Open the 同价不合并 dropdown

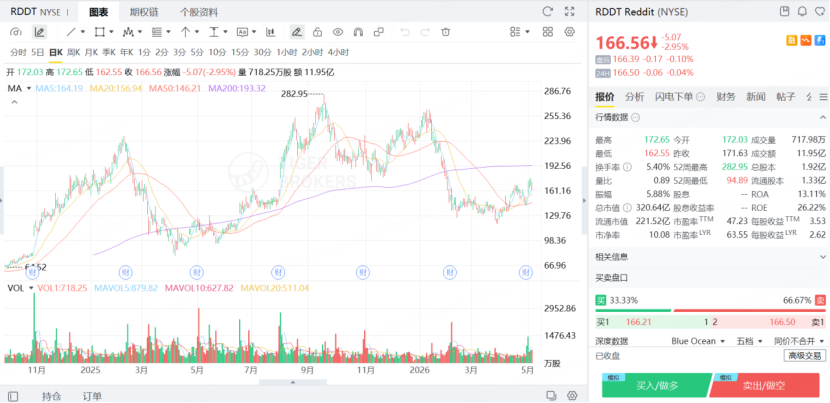[799, 341]
